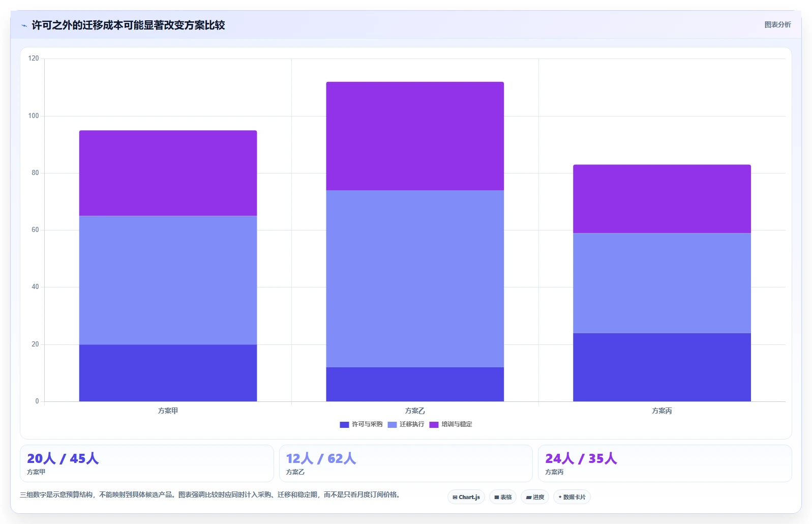
Task: Click 方案乙 培训与稳定 bar segment
Action: point(415,136)
